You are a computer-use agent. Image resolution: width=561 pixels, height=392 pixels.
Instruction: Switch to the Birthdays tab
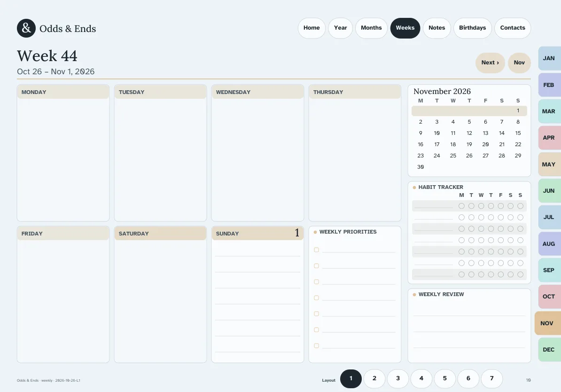pos(473,28)
